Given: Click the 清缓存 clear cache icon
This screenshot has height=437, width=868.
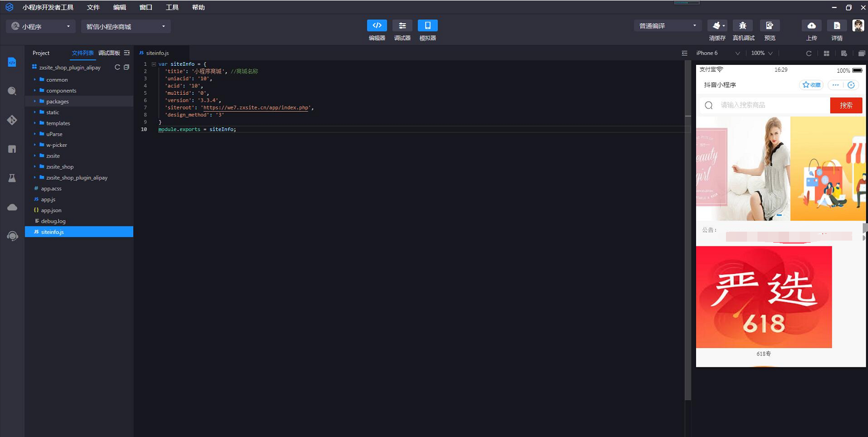Looking at the screenshot, I should pos(717,25).
